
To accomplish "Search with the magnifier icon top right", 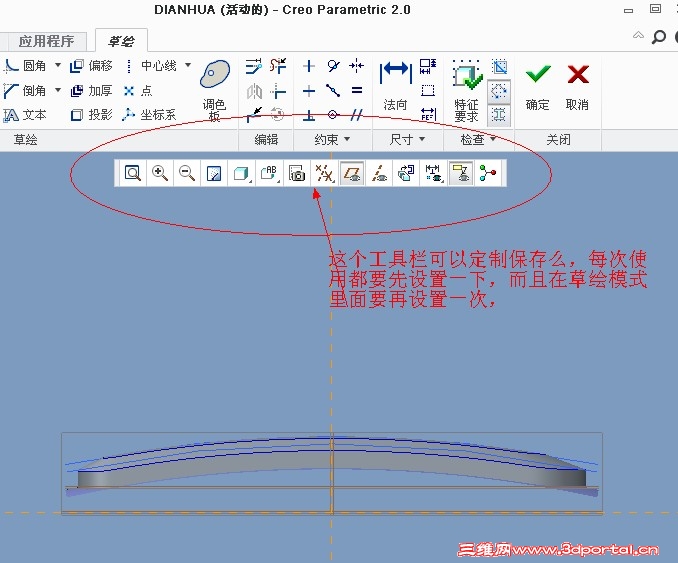I will [x=659, y=37].
